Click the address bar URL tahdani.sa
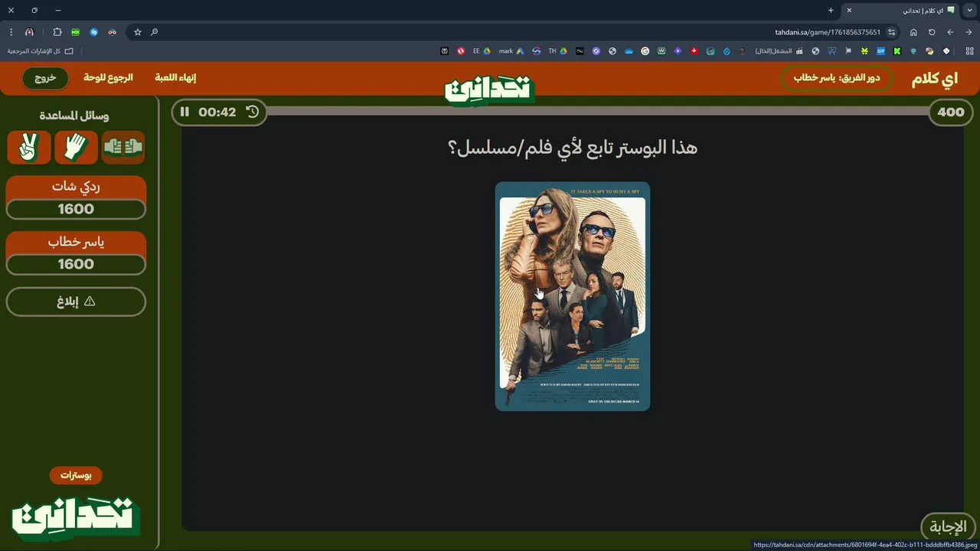The image size is (980, 551). click(x=827, y=32)
